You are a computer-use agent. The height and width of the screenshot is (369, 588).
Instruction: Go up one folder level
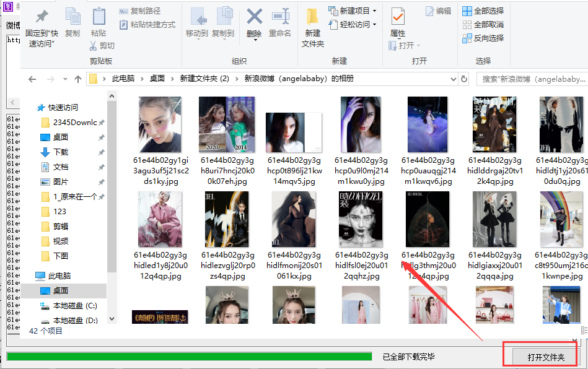[x=78, y=79]
